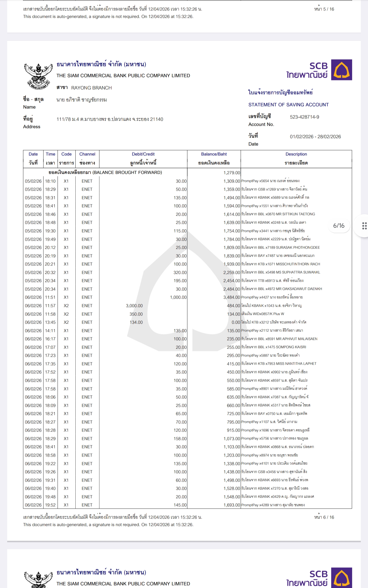The height and width of the screenshot is (588, 368).
Task: Tap the 350.00 K Plus top-up entry
Action: [x=136, y=314]
